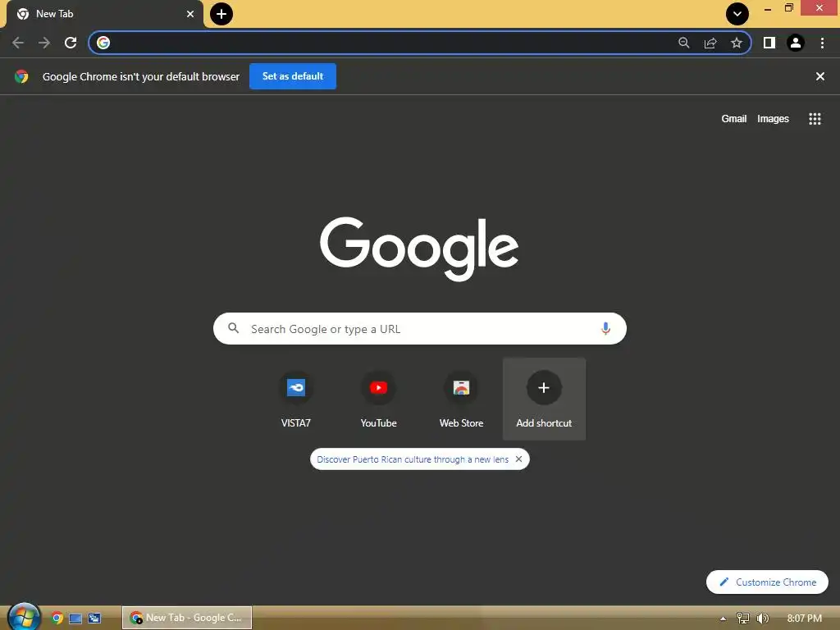Viewport: 840px width, 630px height.
Task: Dismiss the default browser notification bar
Action: point(819,76)
